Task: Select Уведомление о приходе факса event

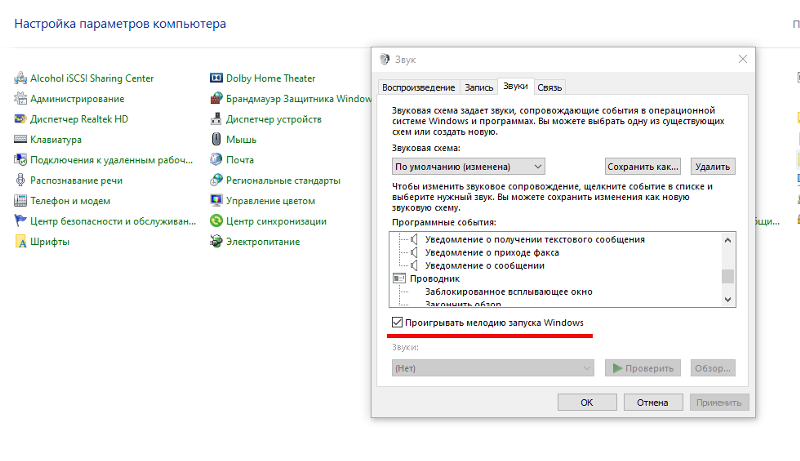Action: point(492,252)
